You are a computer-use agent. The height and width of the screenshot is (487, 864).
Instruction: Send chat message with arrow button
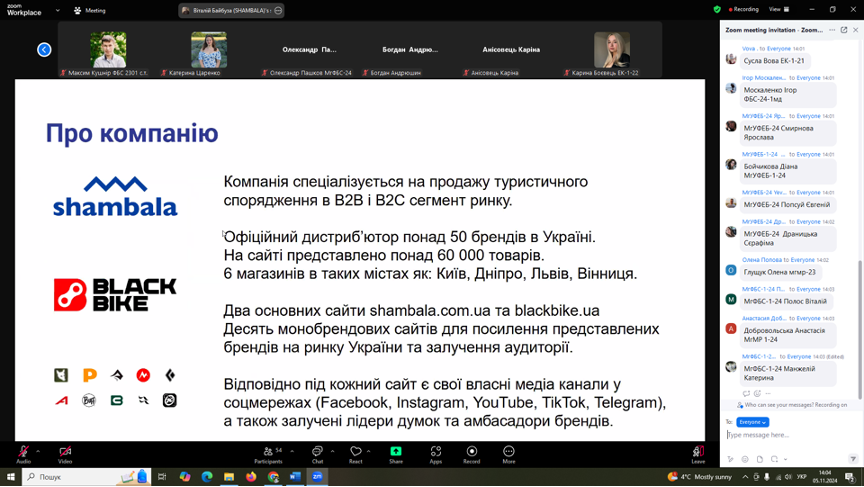[x=853, y=459]
